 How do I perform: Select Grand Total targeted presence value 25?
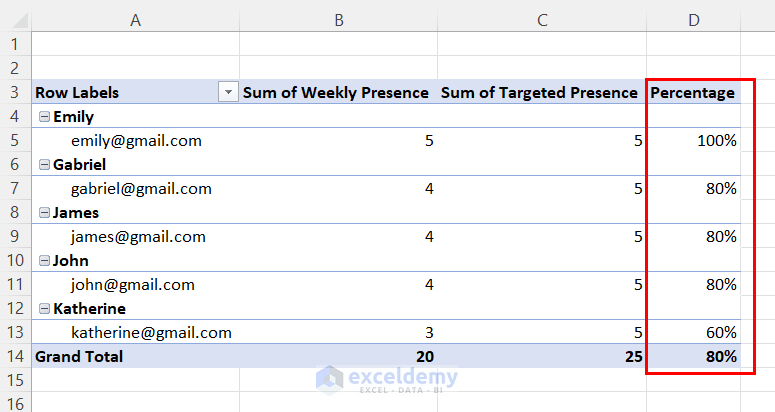tap(542, 356)
